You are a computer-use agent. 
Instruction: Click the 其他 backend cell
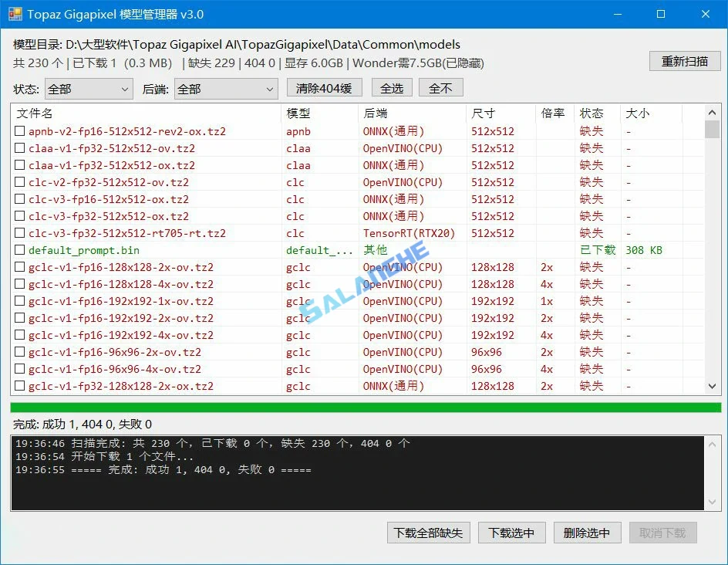375,250
